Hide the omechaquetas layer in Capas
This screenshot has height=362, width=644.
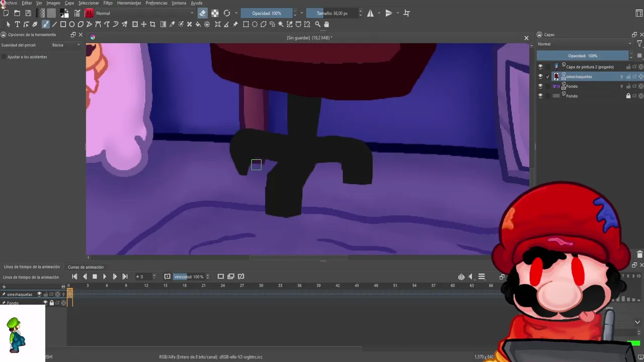click(540, 76)
